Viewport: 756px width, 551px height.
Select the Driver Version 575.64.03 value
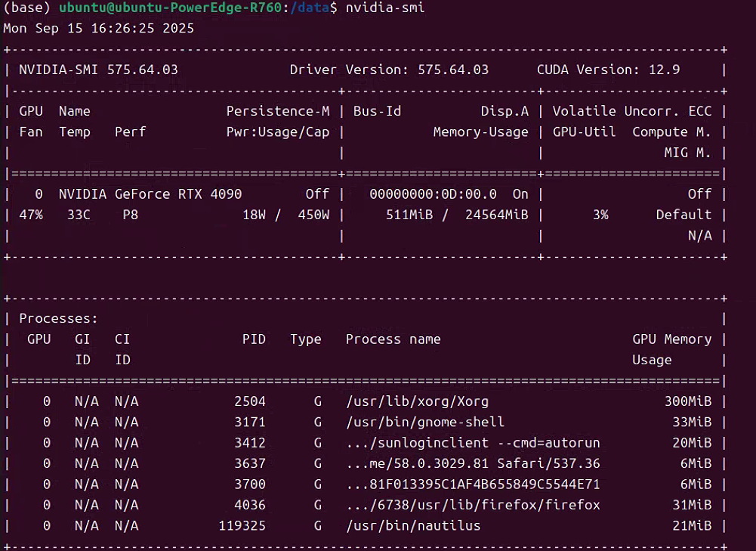[x=452, y=70]
